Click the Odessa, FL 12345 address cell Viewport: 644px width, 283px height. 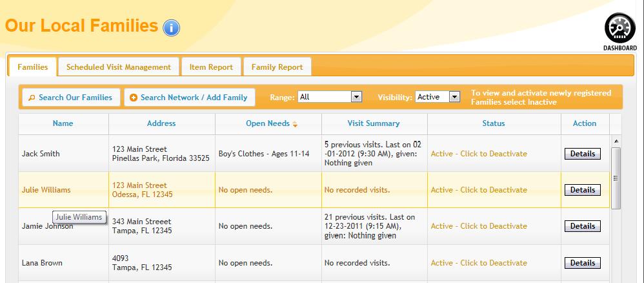[x=162, y=190]
